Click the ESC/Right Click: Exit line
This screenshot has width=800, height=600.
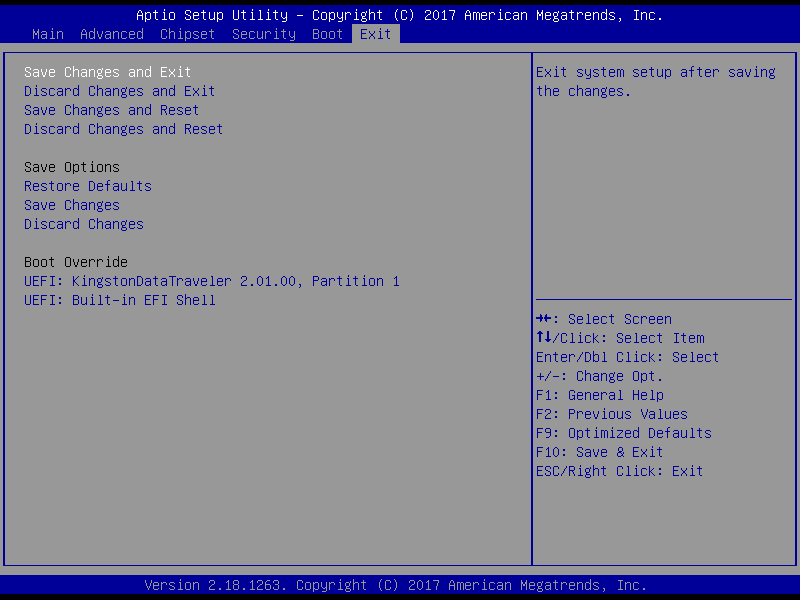(620, 471)
